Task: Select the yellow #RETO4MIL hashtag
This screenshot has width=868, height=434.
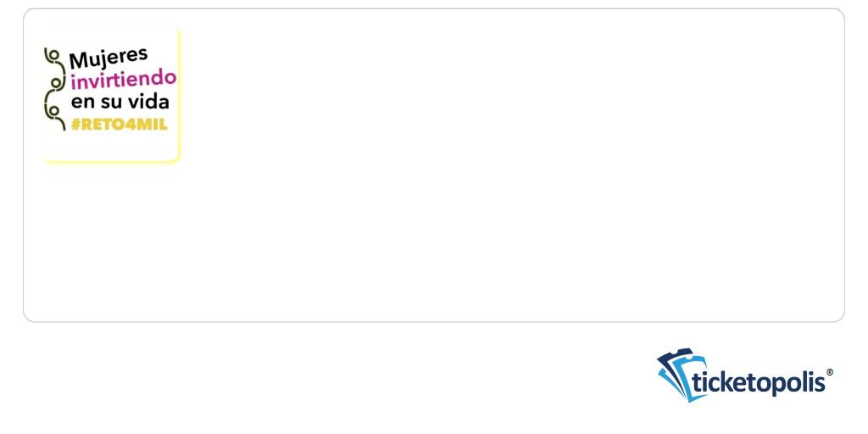Action: tap(119, 125)
